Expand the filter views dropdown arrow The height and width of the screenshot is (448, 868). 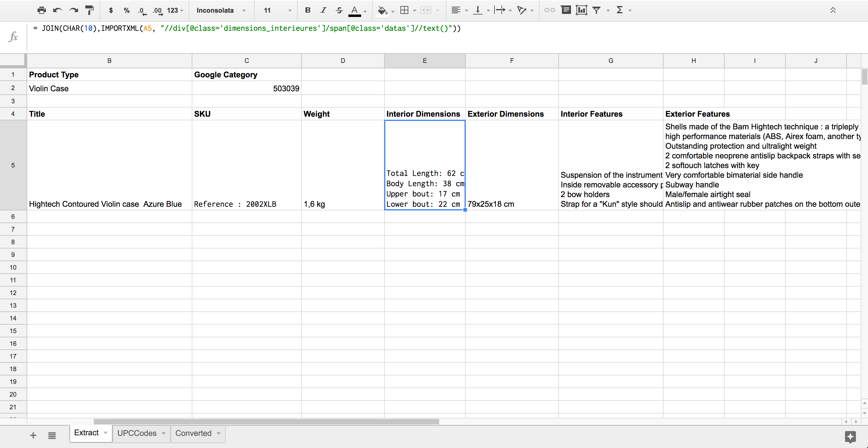coord(608,11)
